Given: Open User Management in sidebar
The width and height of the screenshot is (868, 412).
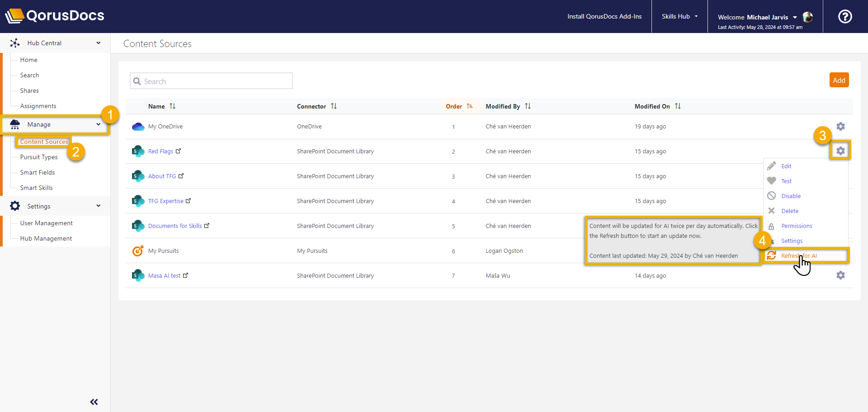Looking at the screenshot, I should point(47,223).
